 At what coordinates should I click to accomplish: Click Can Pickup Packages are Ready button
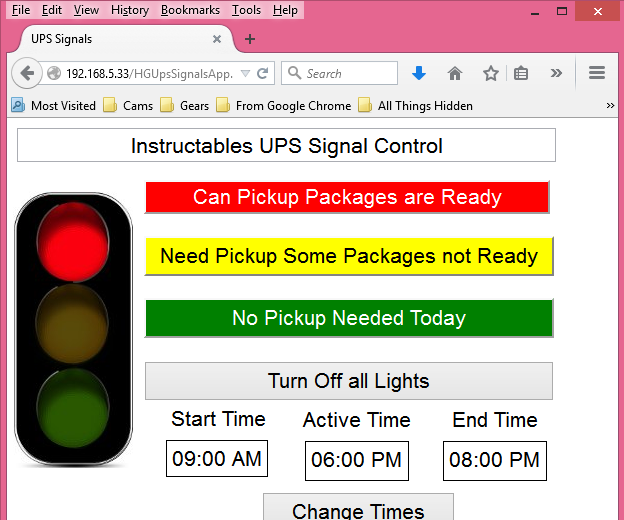point(347,197)
